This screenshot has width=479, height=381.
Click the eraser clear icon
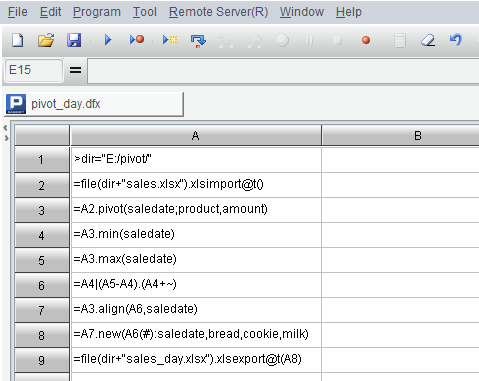pos(428,40)
